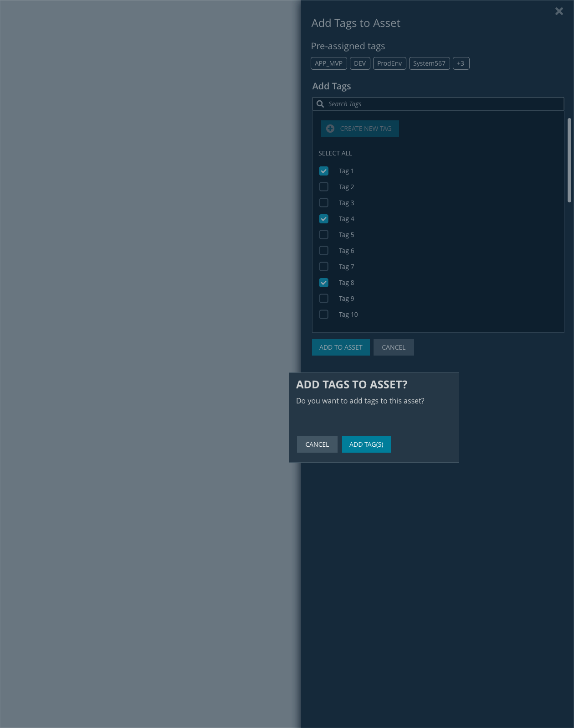The width and height of the screenshot is (574, 728).
Task: Close the Add Tags to Asset panel
Action: pyautogui.click(x=559, y=11)
